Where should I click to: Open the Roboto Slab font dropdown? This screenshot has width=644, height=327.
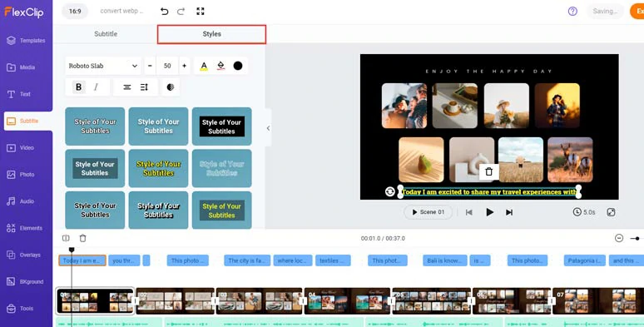click(x=102, y=66)
